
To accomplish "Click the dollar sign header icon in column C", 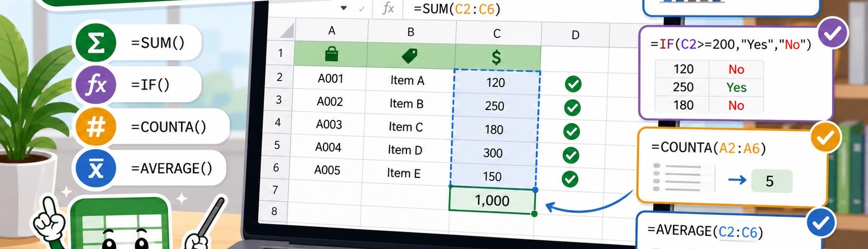I will pyautogui.click(x=496, y=57).
